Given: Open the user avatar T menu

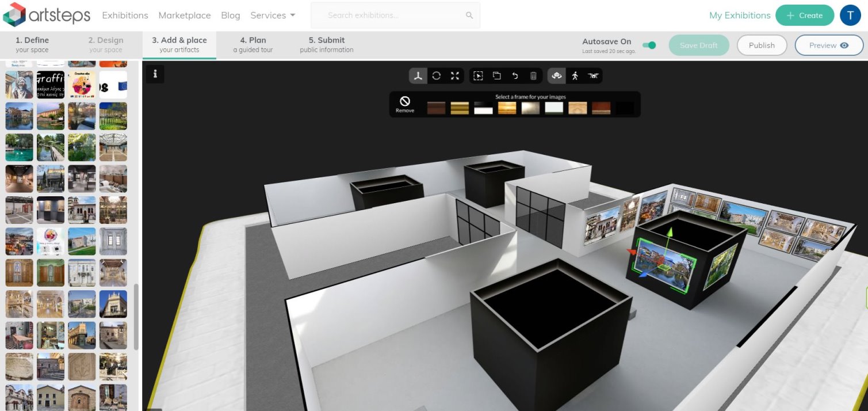Looking at the screenshot, I should pyautogui.click(x=850, y=16).
